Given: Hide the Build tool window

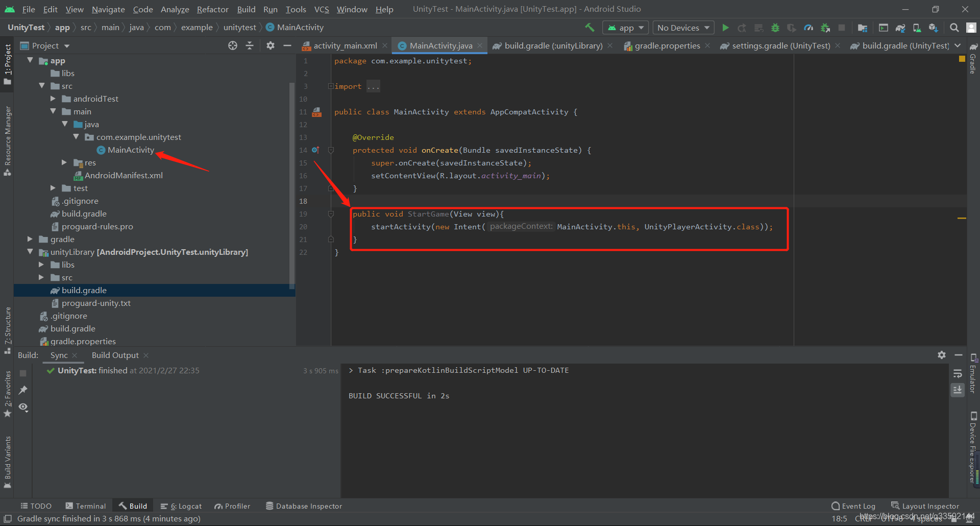Looking at the screenshot, I should click(x=959, y=355).
